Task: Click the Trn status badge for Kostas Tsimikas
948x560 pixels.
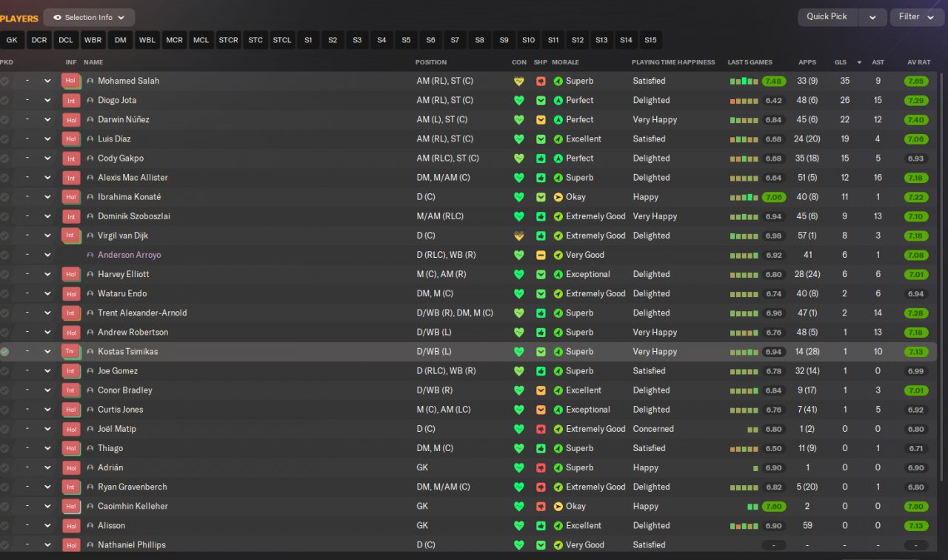Action: click(x=71, y=351)
